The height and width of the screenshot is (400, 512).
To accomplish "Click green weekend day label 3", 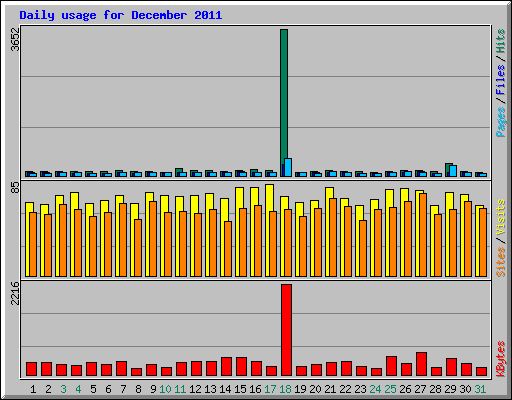I will coord(63,389).
